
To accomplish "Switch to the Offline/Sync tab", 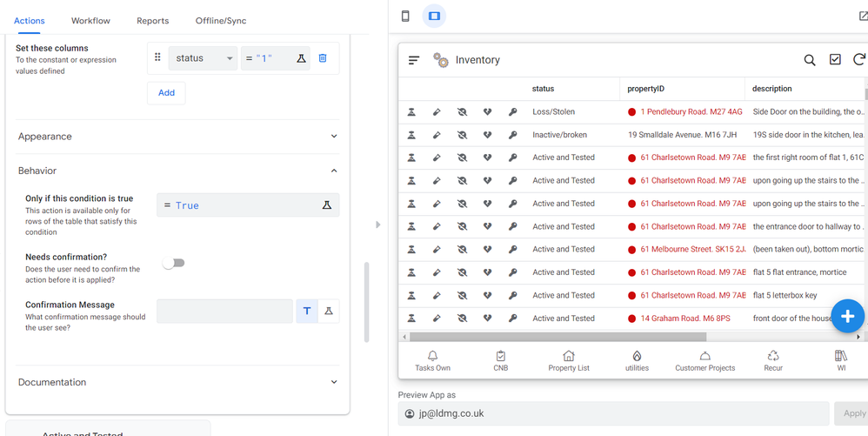I will pyautogui.click(x=221, y=21).
